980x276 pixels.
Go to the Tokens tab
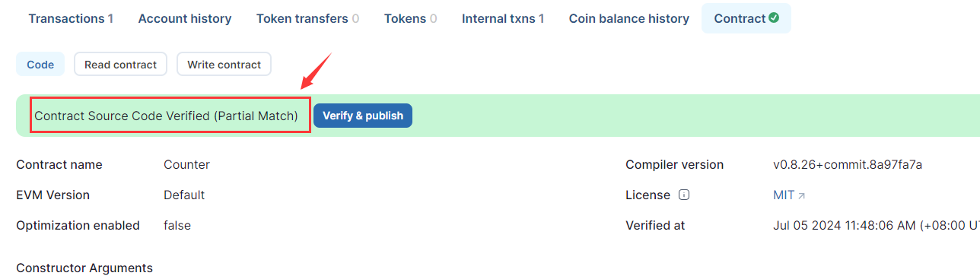(x=411, y=18)
